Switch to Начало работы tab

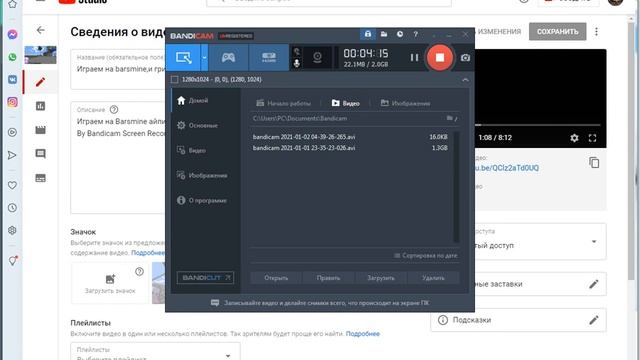tap(283, 103)
